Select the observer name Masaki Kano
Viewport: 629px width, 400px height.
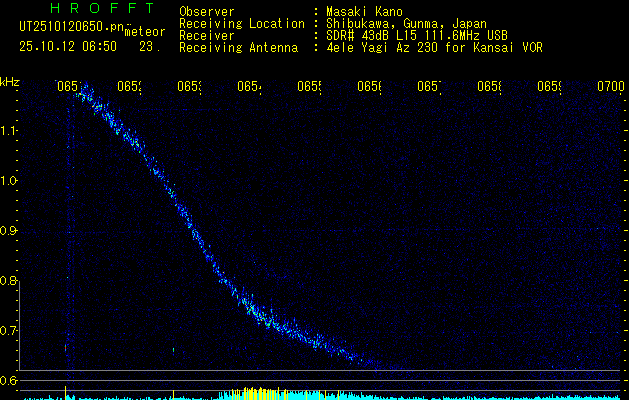[362, 11]
